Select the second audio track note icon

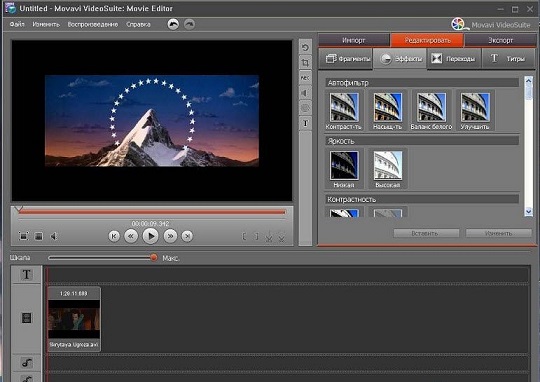click(27, 378)
